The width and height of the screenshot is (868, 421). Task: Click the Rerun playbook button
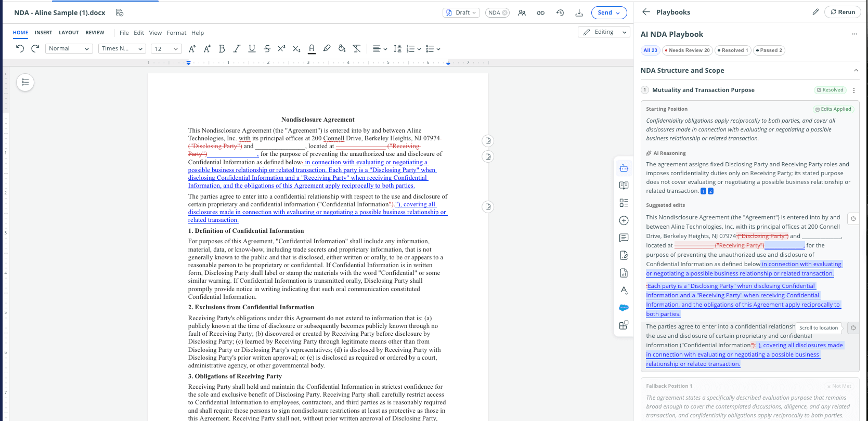843,12
